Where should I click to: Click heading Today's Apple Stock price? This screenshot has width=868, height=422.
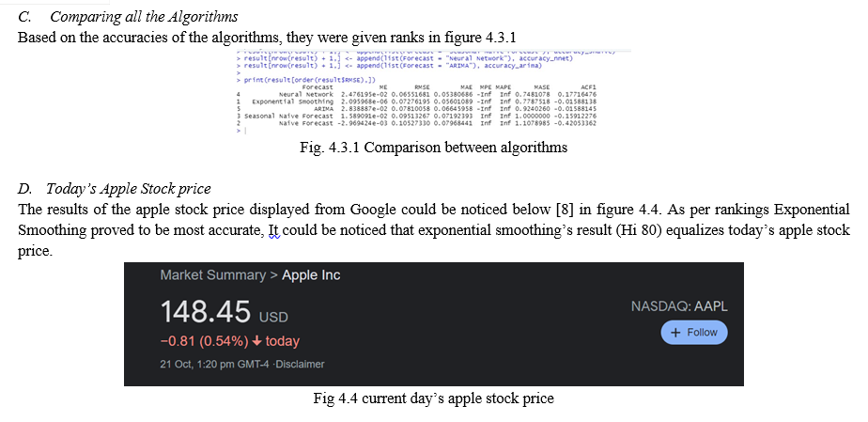click(128, 190)
